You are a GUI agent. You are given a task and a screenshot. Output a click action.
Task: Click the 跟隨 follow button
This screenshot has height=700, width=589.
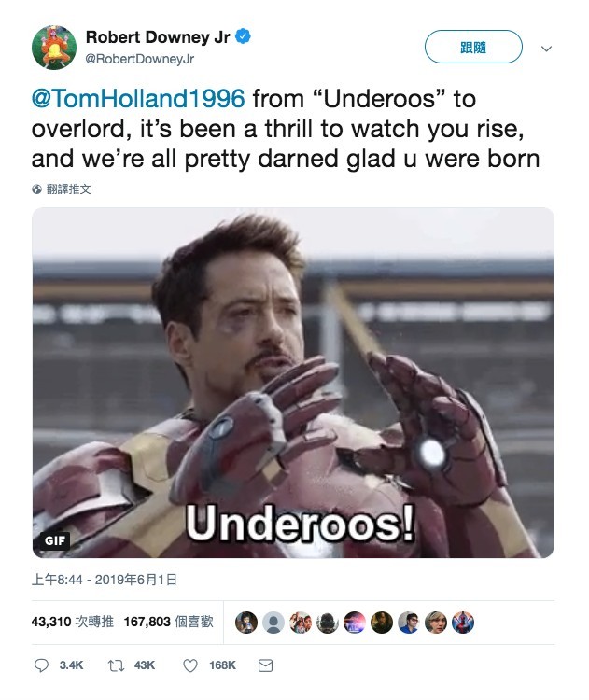click(473, 47)
